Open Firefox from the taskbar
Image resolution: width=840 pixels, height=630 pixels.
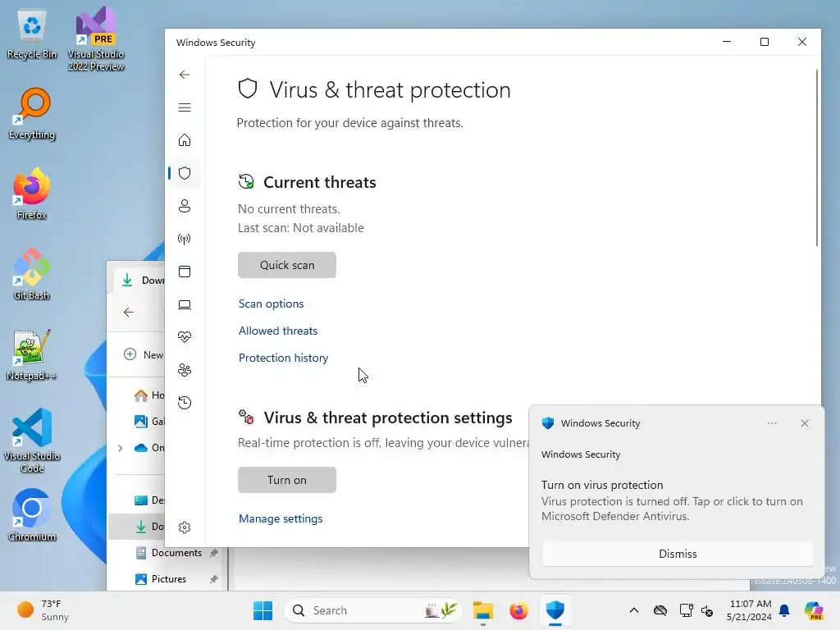518,610
